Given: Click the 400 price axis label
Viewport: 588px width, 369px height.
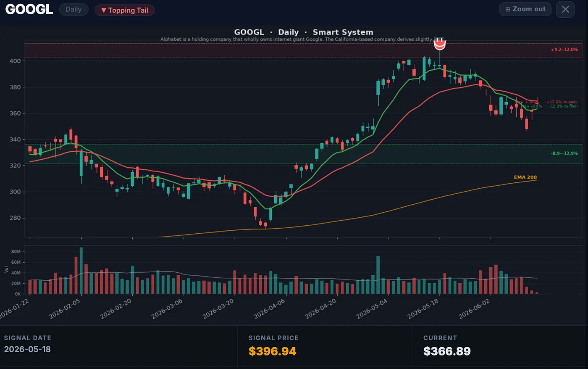Looking at the screenshot, I should (15, 61).
